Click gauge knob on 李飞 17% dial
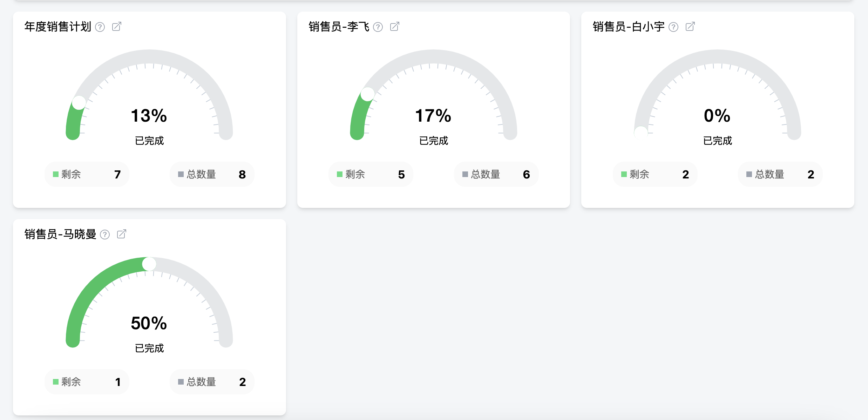868x420 pixels. [x=368, y=94]
